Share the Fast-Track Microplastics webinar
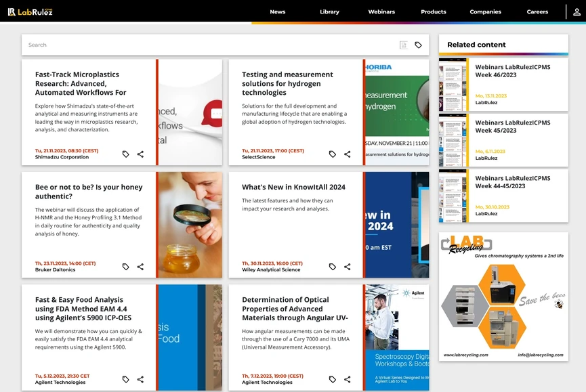 pyautogui.click(x=140, y=154)
